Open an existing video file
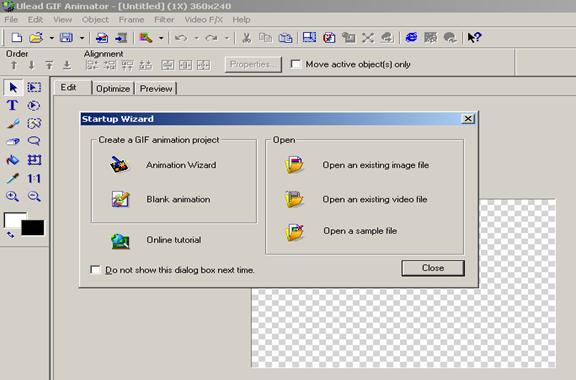 click(375, 199)
